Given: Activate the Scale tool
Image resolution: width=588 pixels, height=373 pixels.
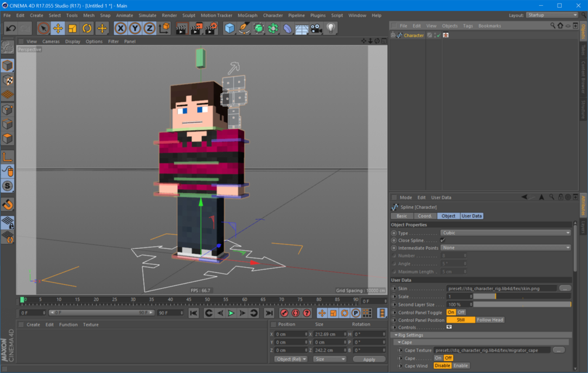Looking at the screenshot, I should click(73, 28).
